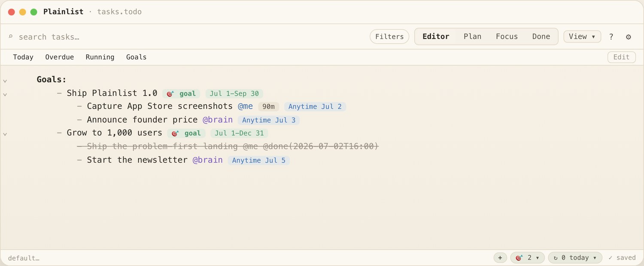Viewport: 644px width, 266px height.
Task: Switch to the Done view
Action: [541, 36]
